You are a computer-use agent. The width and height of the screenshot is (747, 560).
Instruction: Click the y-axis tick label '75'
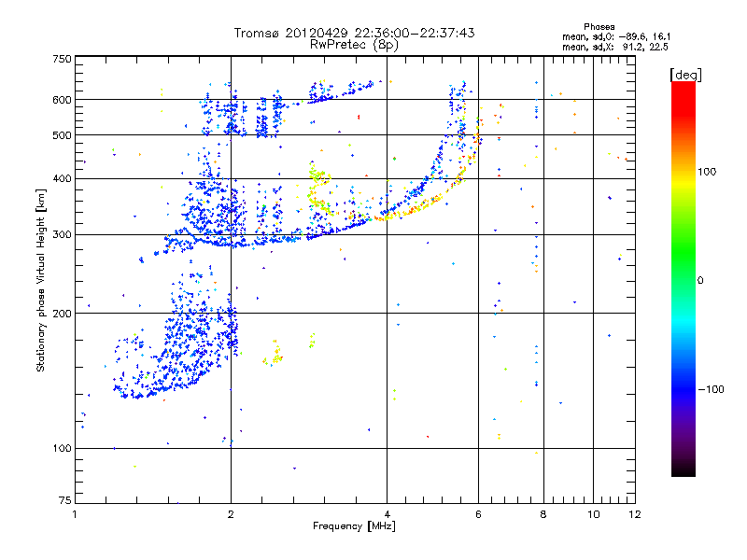[65, 500]
